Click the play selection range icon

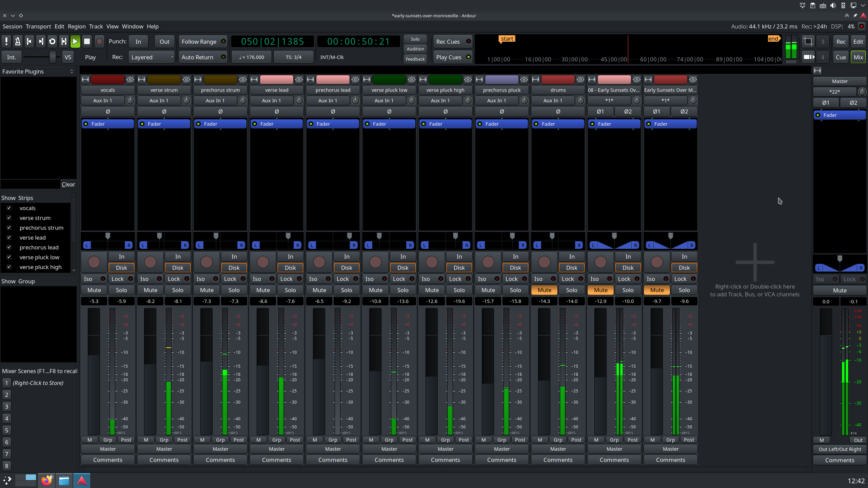(64, 41)
